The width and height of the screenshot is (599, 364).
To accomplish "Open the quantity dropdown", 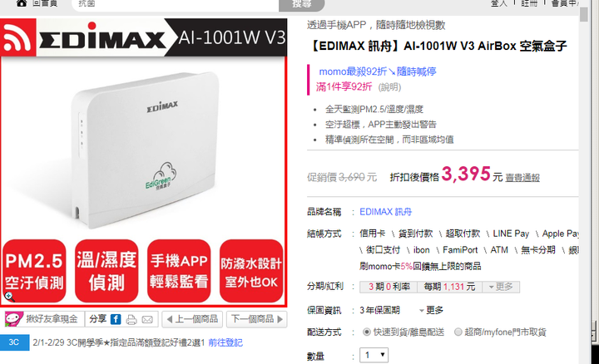I will click(x=374, y=355).
